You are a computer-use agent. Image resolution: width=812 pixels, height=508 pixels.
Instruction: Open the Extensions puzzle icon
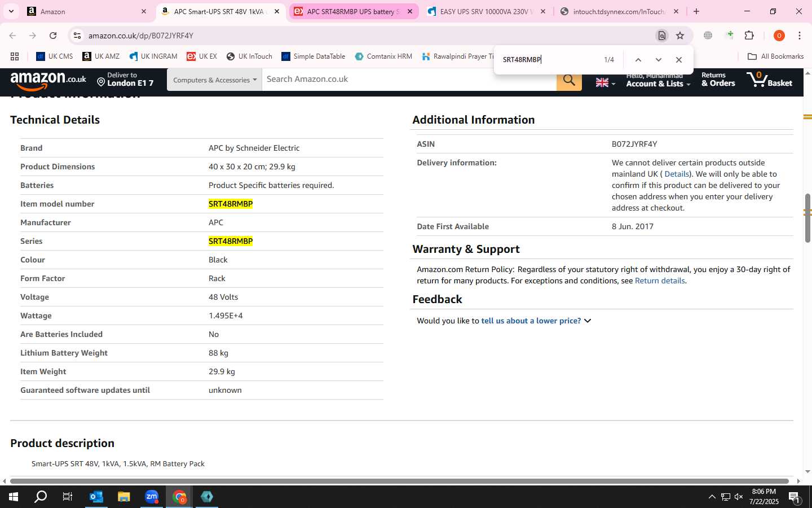[x=749, y=36]
